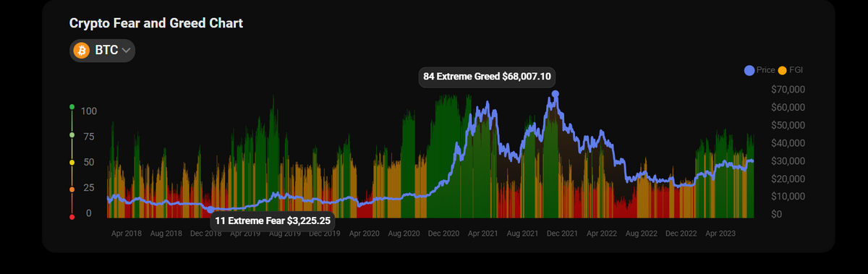Click the Apr 2020 date label
Viewport: 868px width, 274px height.
[x=364, y=234]
